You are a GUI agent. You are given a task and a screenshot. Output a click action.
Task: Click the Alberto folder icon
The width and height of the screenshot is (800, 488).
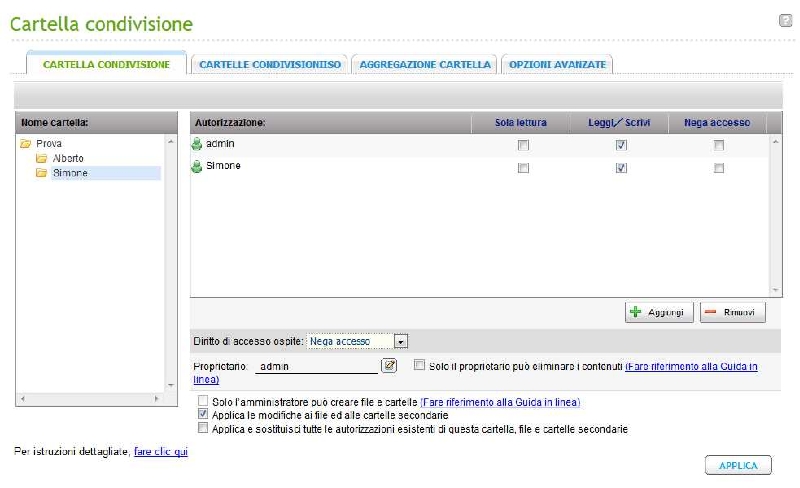click(x=41, y=158)
